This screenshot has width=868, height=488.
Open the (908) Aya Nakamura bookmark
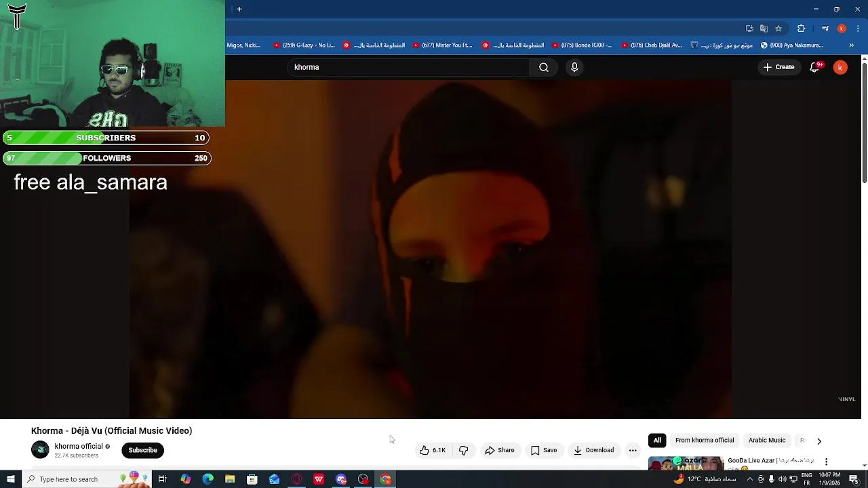point(791,45)
